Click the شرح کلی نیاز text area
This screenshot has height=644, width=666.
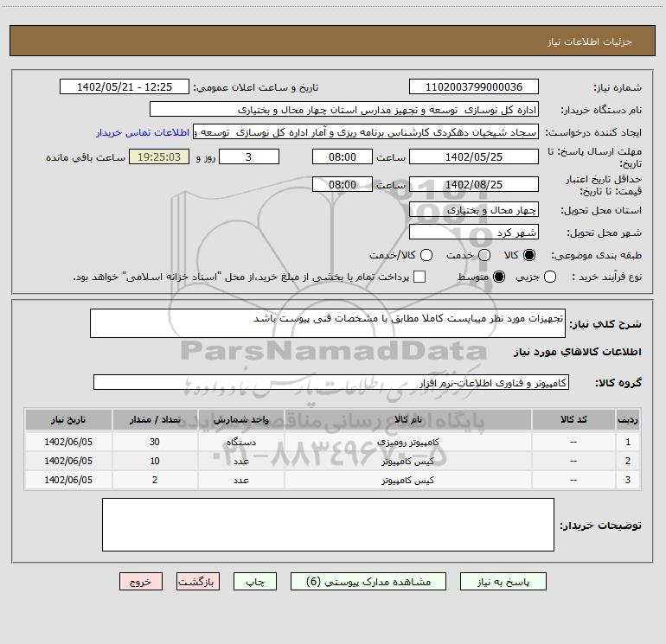point(328,323)
